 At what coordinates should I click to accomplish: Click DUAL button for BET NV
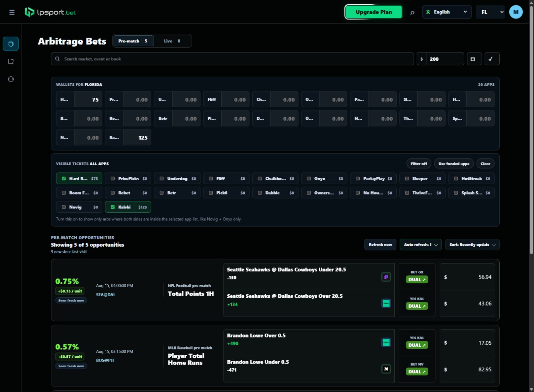click(417, 371)
